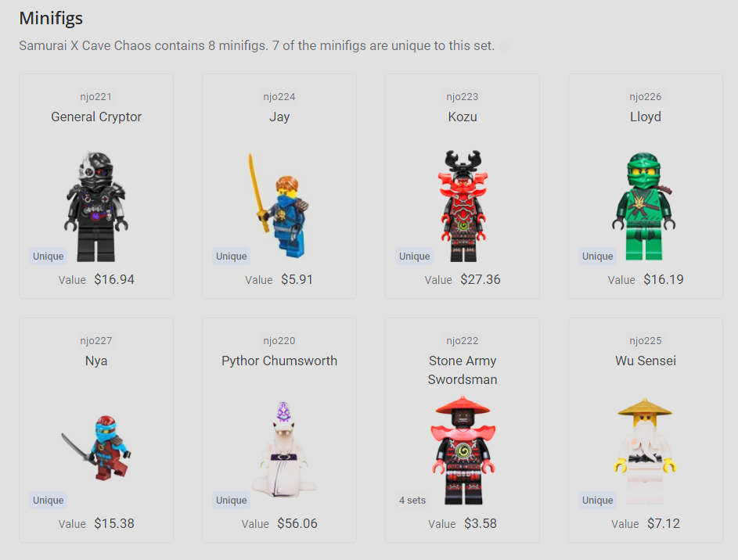738x560 pixels.
Task: Select the Kozu minifig image
Action: (463, 206)
